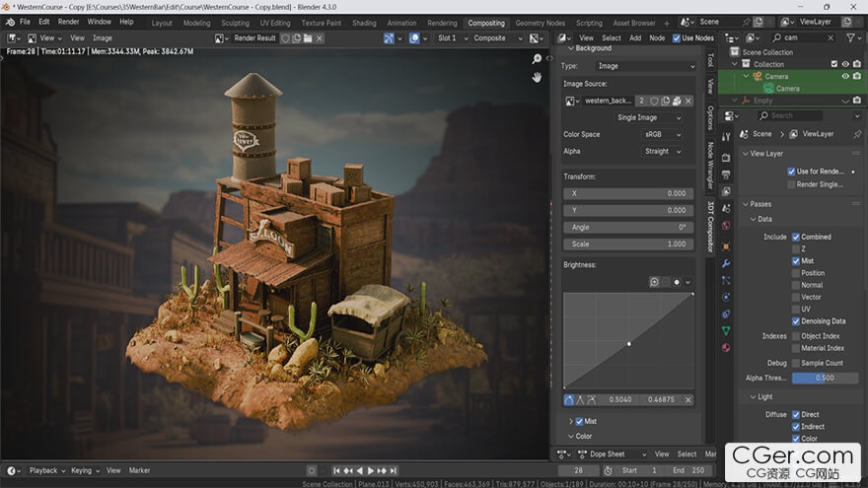Open image file for Render Result folder icon
868x488 pixels.
(308, 38)
